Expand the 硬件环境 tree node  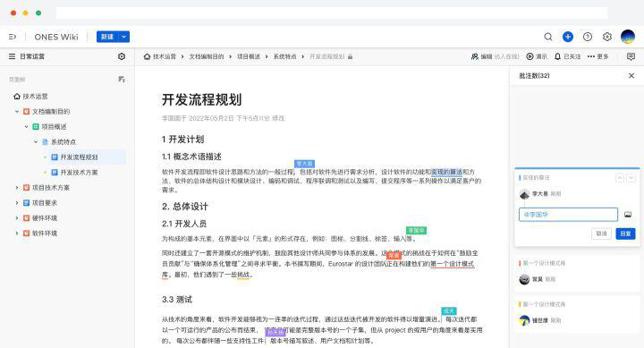coord(17,217)
